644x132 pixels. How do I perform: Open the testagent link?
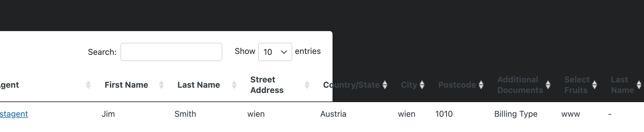click(14, 114)
